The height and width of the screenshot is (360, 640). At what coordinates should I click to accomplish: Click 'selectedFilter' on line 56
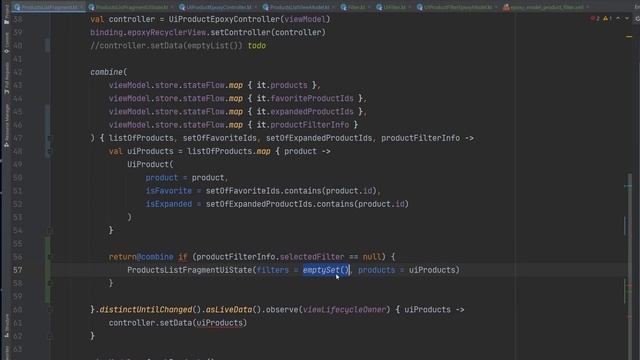point(312,257)
